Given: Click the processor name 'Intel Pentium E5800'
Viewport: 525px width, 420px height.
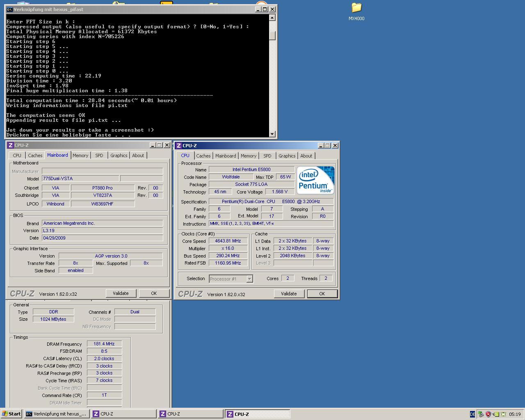Looking at the screenshot, I should (251, 169).
